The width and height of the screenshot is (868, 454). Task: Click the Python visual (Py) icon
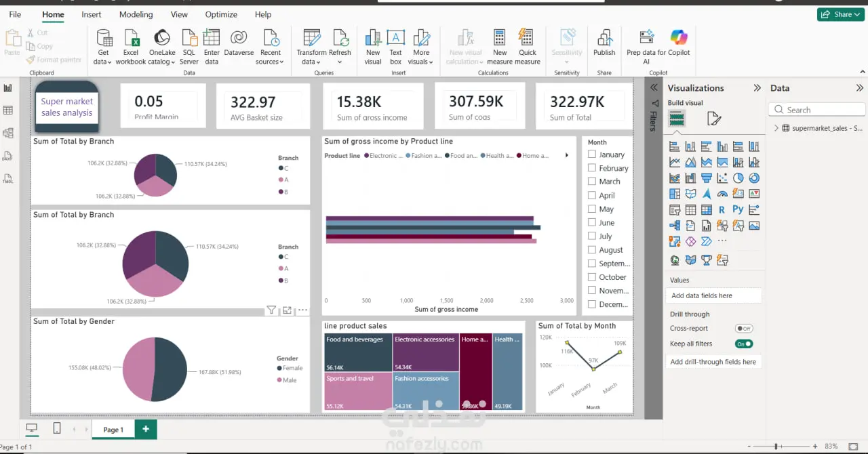(738, 210)
